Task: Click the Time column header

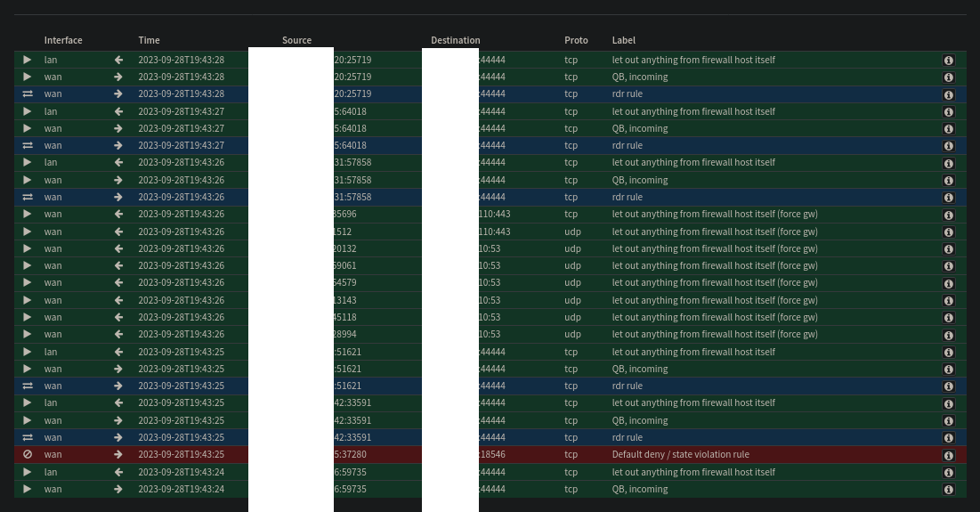Action: tap(149, 40)
